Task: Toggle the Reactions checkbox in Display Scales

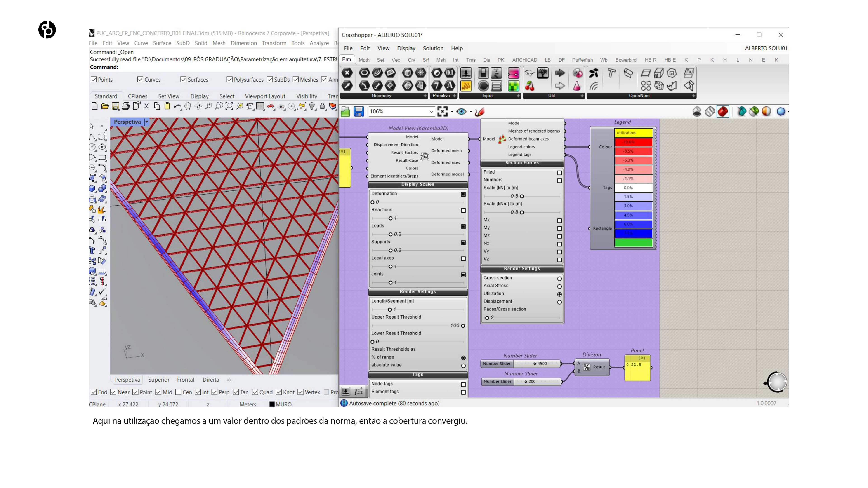Action: 463,211
